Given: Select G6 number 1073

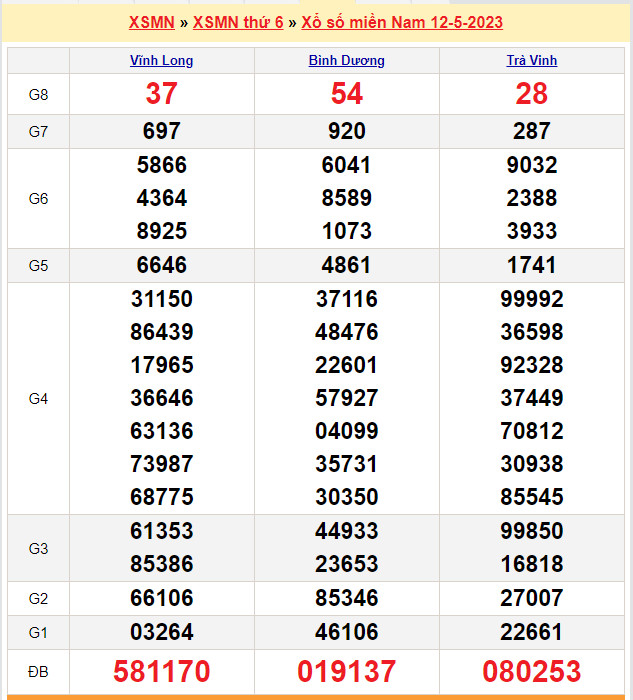Looking at the screenshot, I should click(346, 231).
